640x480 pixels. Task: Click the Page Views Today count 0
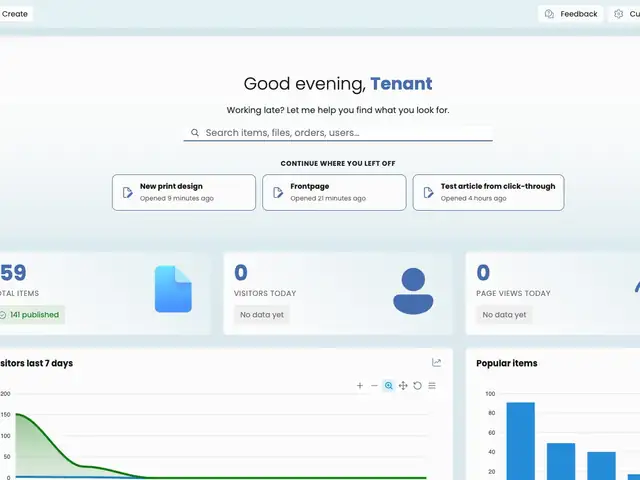[x=483, y=273]
